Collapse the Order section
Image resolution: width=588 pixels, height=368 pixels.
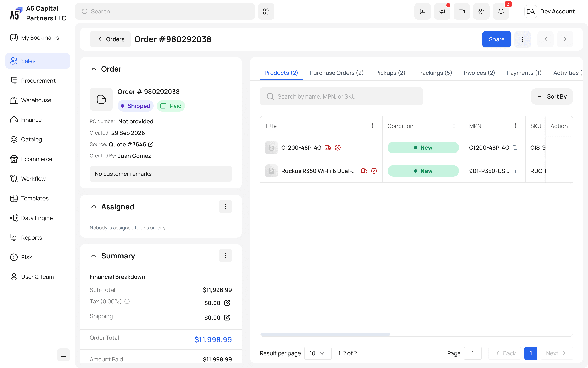pos(94,69)
